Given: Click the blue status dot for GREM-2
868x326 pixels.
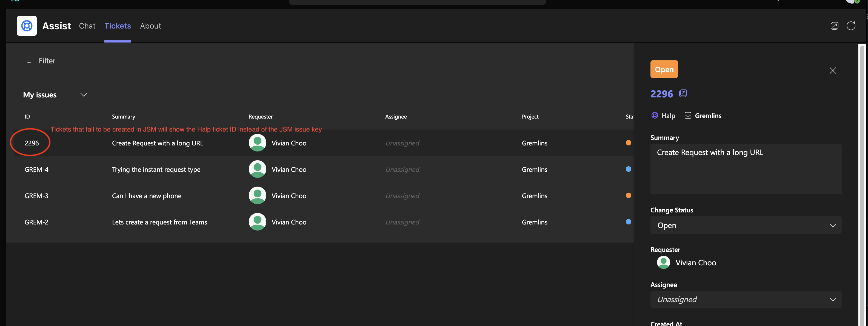Looking at the screenshot, I should tap(628, 222).
